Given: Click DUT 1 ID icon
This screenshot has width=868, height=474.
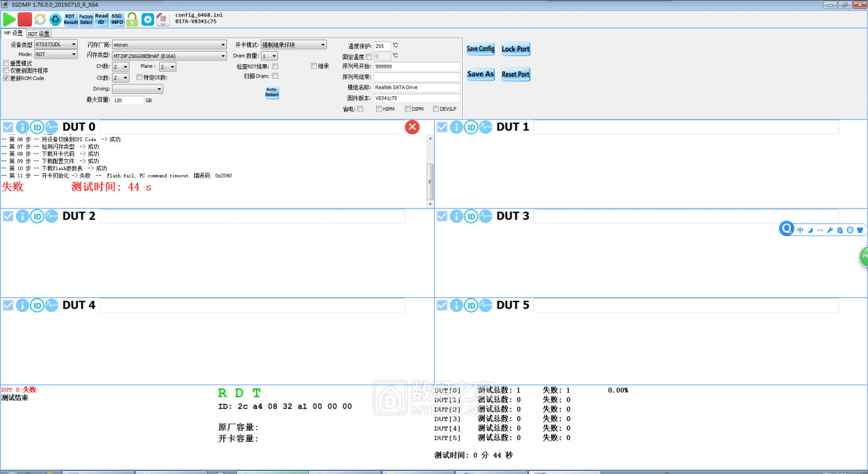Looking at the screenshot, I should point(471,127).
